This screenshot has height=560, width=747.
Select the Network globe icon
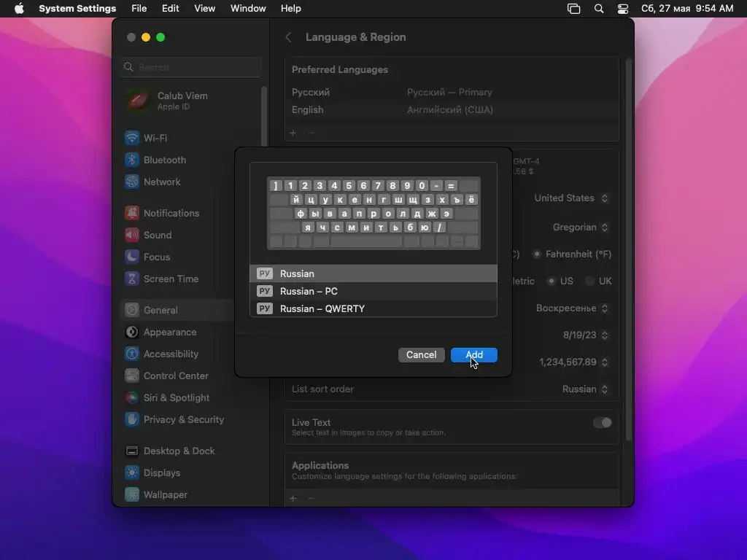coord(132,182)
